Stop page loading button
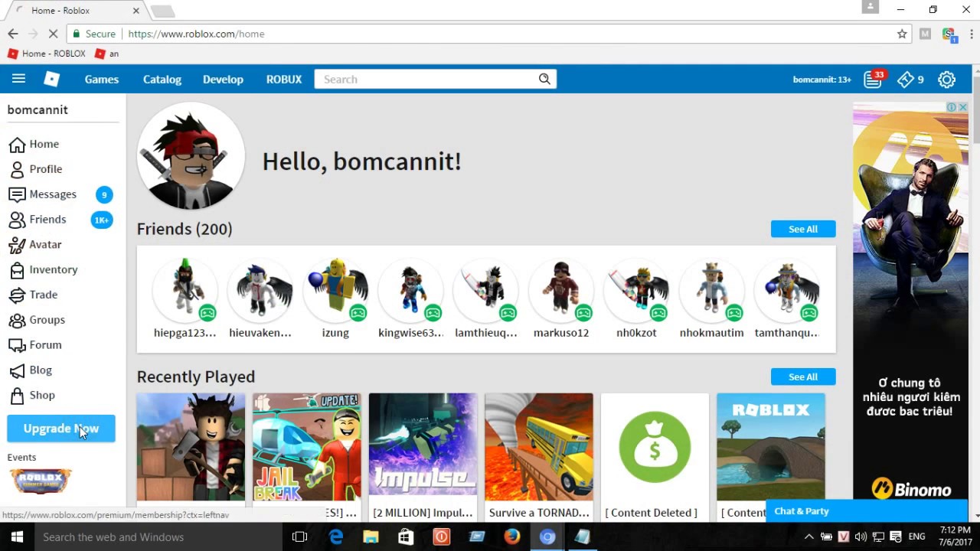Viewport: 980px width, 551px height. click(x=53, y=34)
